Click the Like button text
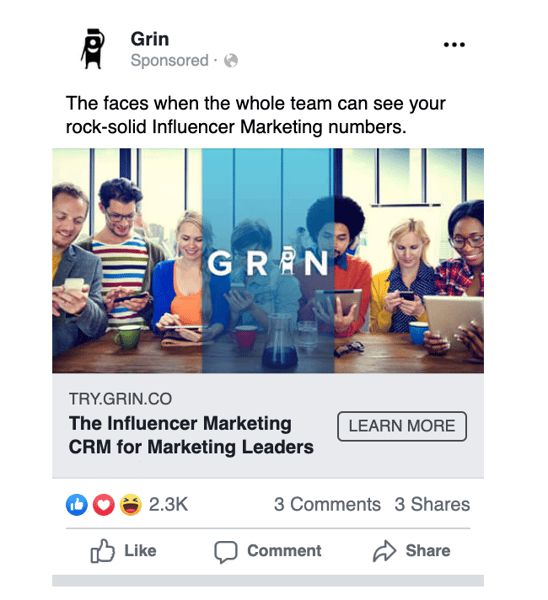Image resolution: width=548 pixels, height=600 pixels. click(x=140, y=551)
